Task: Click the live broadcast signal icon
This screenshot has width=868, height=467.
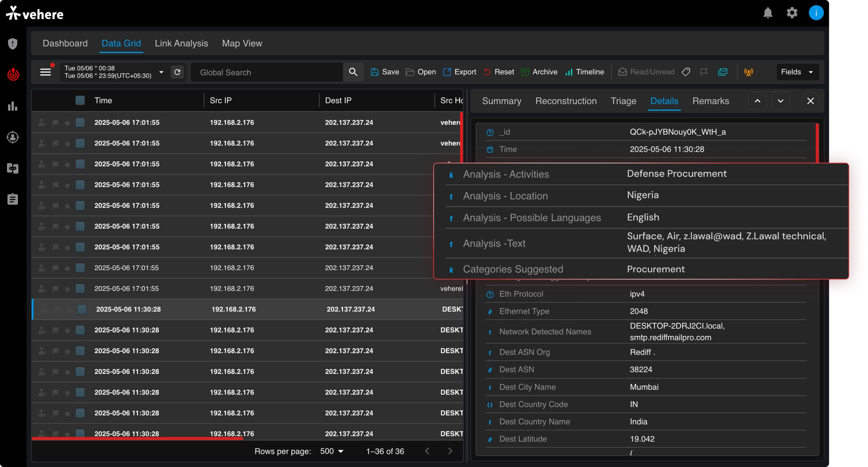Action: pos(749,72)
